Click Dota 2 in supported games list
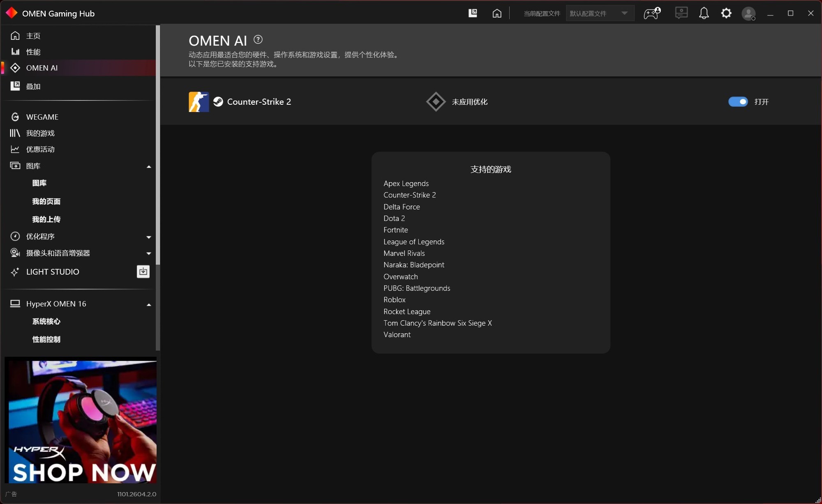The height and width of the screenshot is (504, 822). [x=394, y=218]
